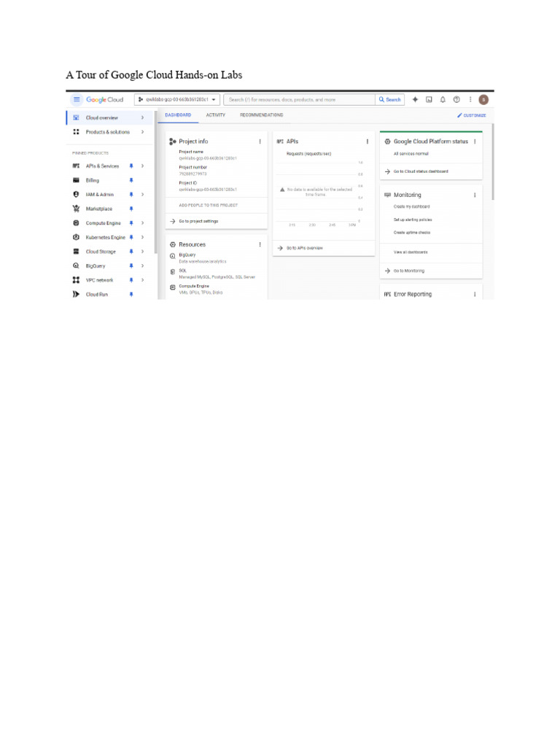This screenshot has width=560, height=747.
Task: Unpin BigQuery from pinned products
Action: tap(131, 266)
